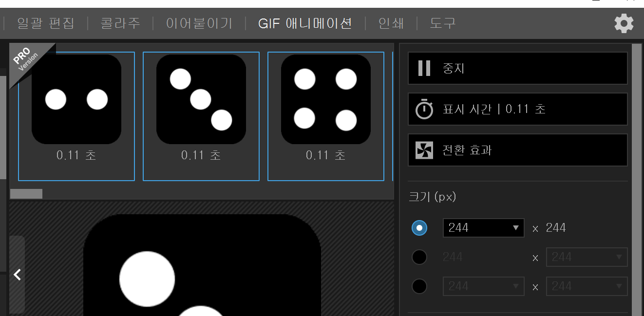This screenshot has width=644, height=316.
Task: Click the disabled 244 width text in second row
Action: point(453,257)
